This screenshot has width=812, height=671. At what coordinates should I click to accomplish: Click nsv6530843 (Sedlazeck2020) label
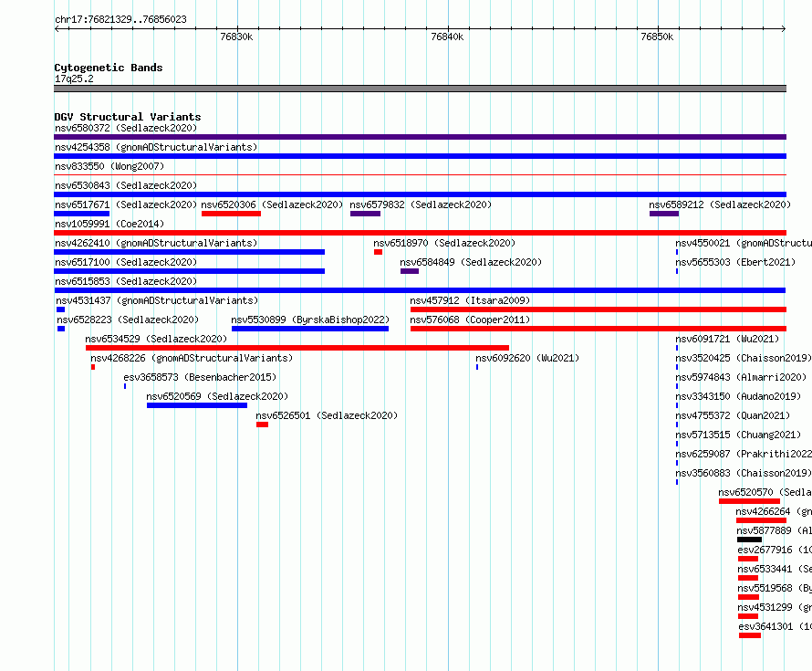click(x=126, y=185)
